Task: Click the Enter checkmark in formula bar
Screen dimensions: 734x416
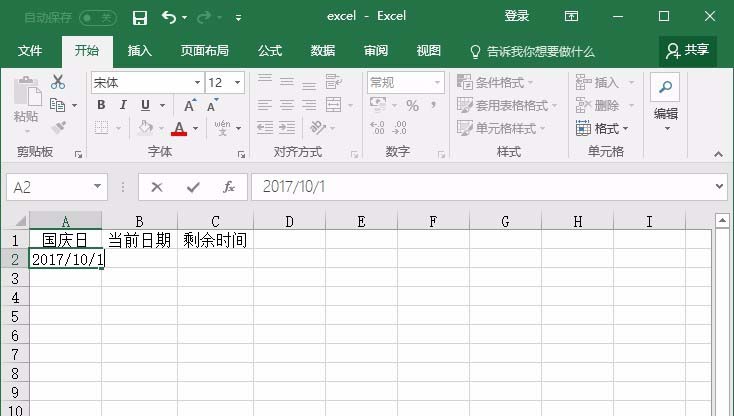Action: click(193, 187)
